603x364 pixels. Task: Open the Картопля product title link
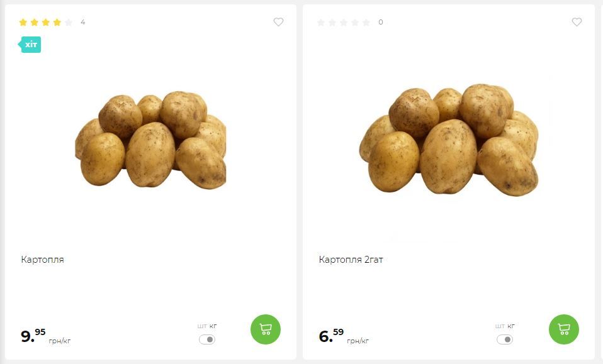point(42,260)
